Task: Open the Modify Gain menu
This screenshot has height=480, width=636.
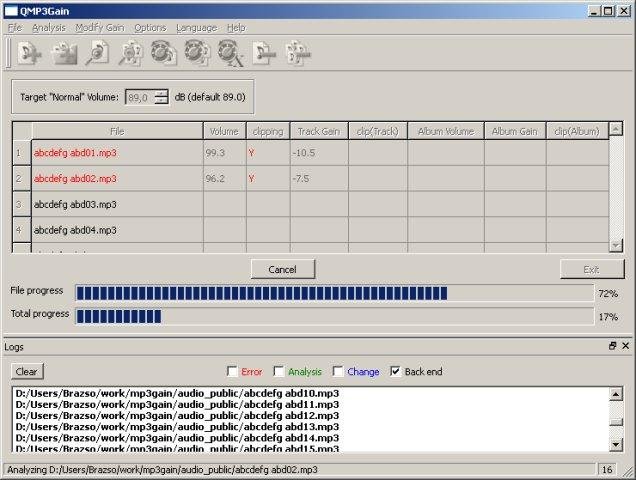Action: click(x=99, y=28)
